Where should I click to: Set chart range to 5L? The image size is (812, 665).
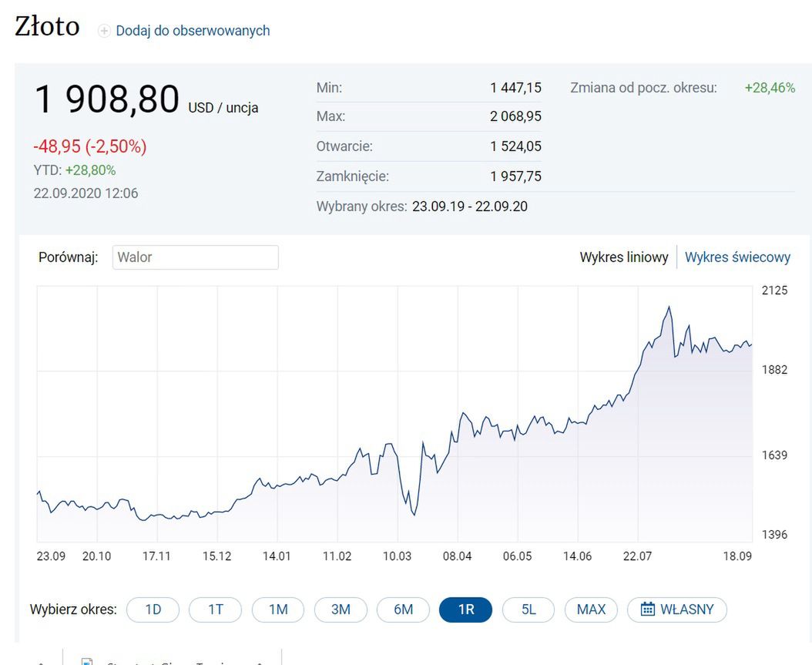coord(528,610)
